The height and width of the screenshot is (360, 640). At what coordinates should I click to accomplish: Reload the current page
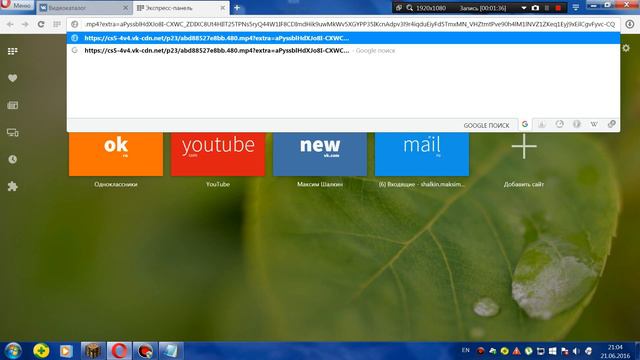tap(41, 24)
